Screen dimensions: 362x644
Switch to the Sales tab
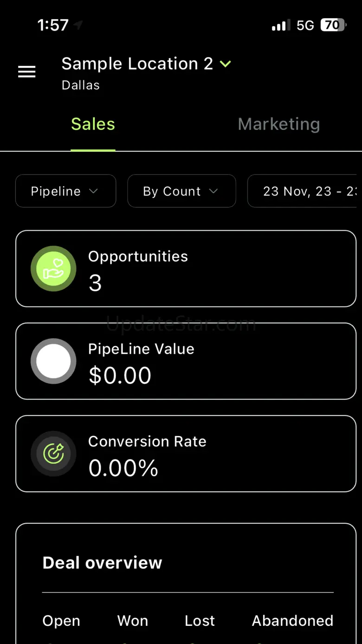[93, 124]
